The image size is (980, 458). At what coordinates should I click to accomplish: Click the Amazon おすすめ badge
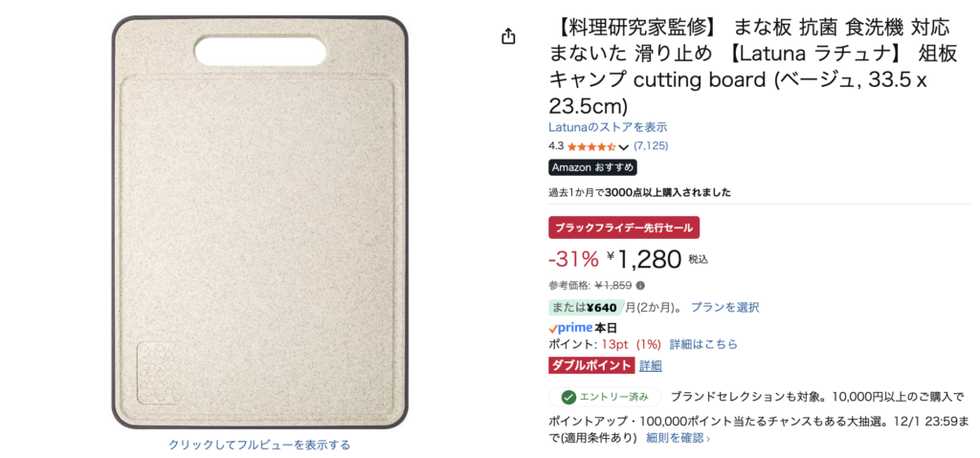pyautogui.click(x=592, y=167)
